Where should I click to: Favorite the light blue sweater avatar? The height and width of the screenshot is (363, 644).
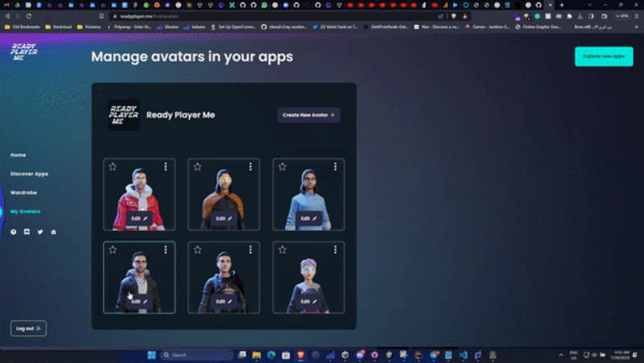coord(283,167)
